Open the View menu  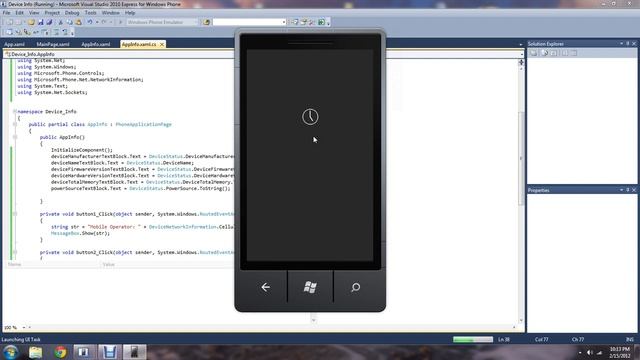click(34, 13)
